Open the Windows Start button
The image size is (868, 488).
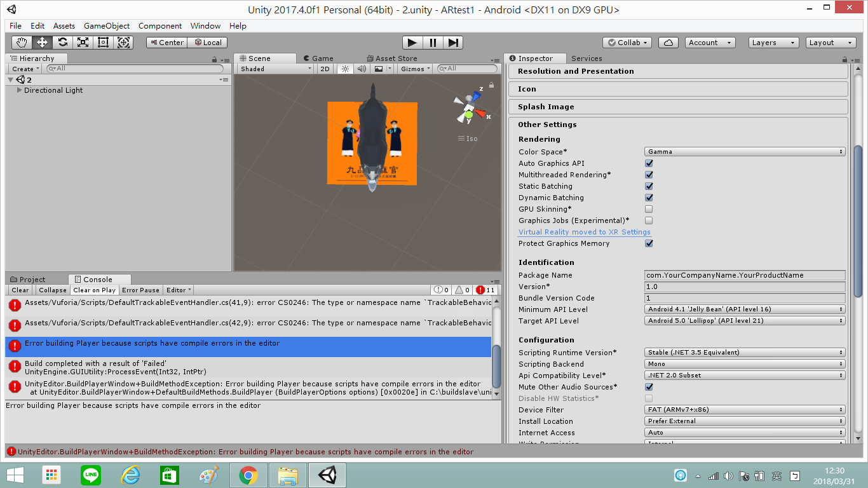click(15, 475)
